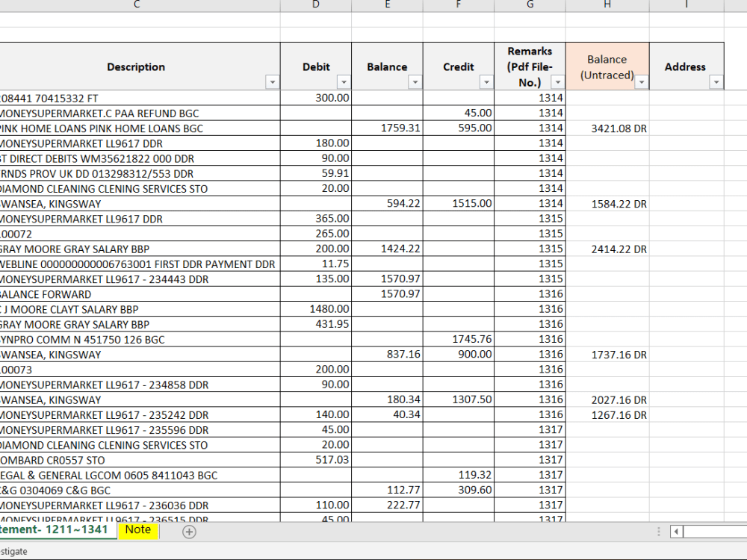The height and width of the screenshot is (560, 747).
Task: Select the credit cell 1307.50
Action: (459, 399)
